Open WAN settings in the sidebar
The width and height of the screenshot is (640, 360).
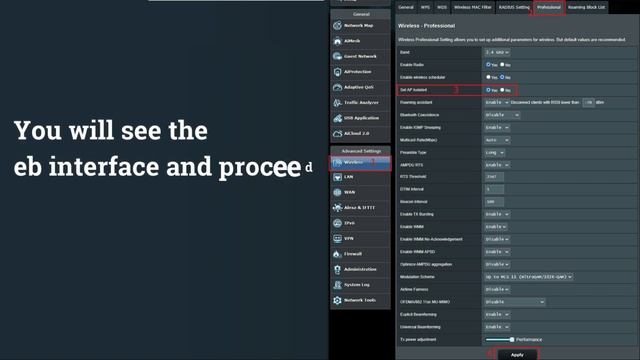[x=360, y=192]
